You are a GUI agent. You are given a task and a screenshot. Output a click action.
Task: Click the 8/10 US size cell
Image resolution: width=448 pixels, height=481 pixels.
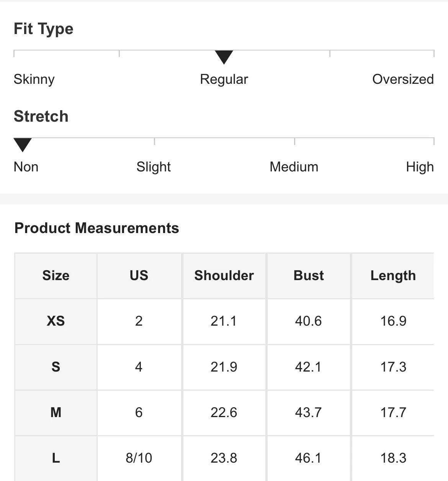click(x=139, y=458)
